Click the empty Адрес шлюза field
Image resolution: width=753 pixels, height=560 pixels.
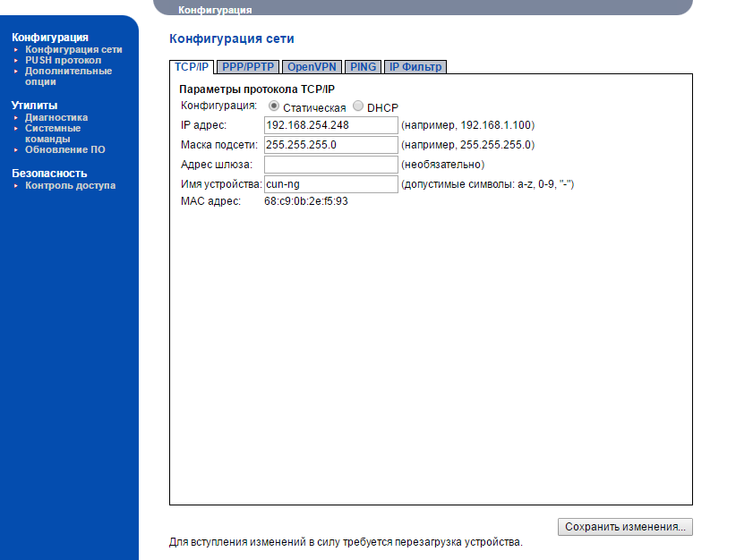click(330, 165)
